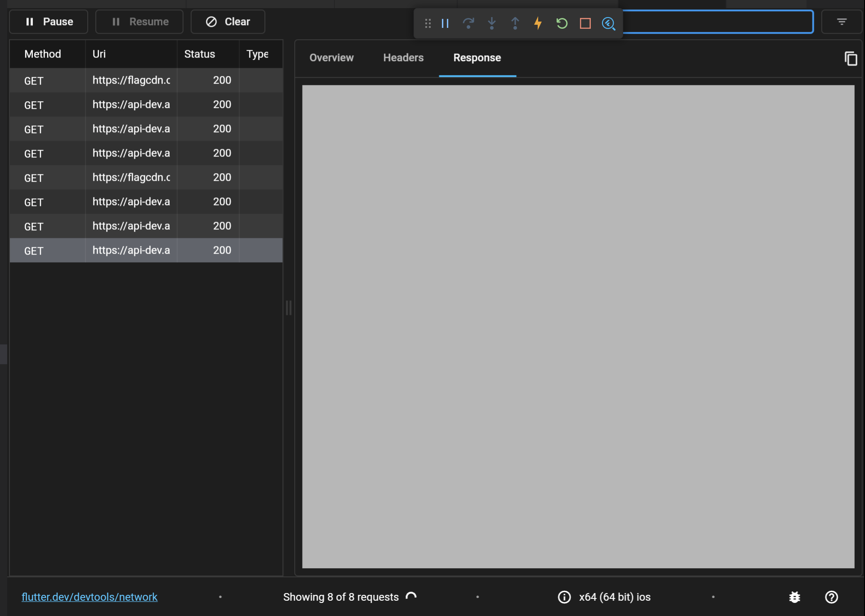Open DevTools help with the question mark icon
Image resolution: width=865 pixels, height=616 pixels.
pos(831,597)
